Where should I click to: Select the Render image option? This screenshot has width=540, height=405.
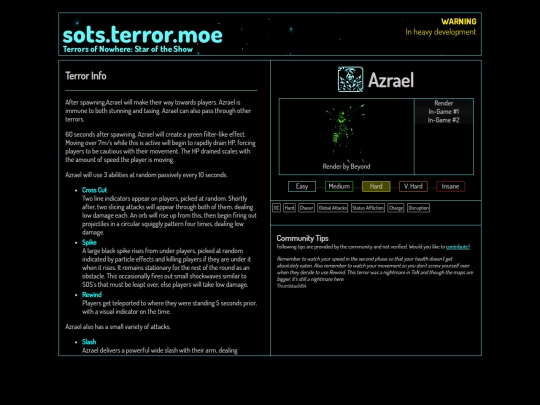[444, 103]
